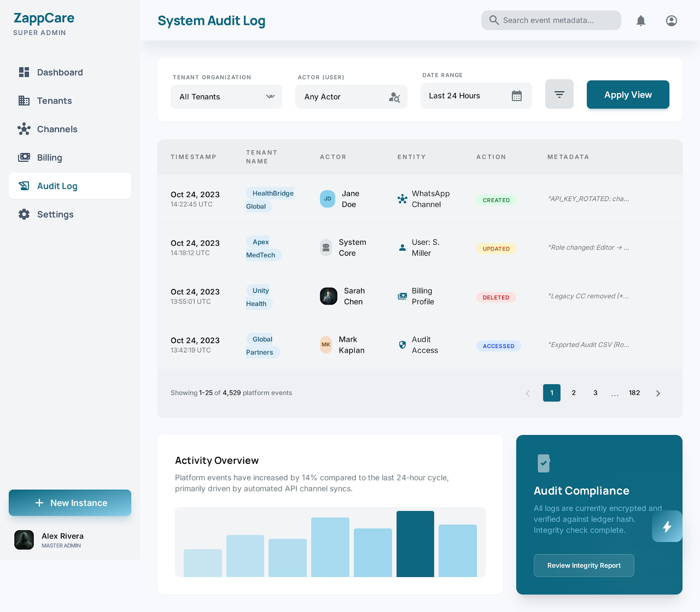Click Sarah Chen's avatar in the log
This screenshot has height=612, width=700.
pos(328,296)
